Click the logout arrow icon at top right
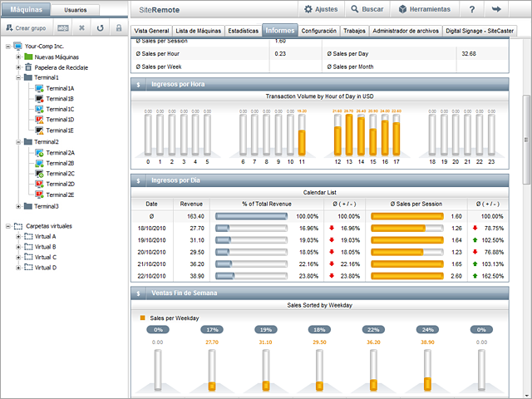This screenshot has height=399, width=532. click(x=497, y=10)
